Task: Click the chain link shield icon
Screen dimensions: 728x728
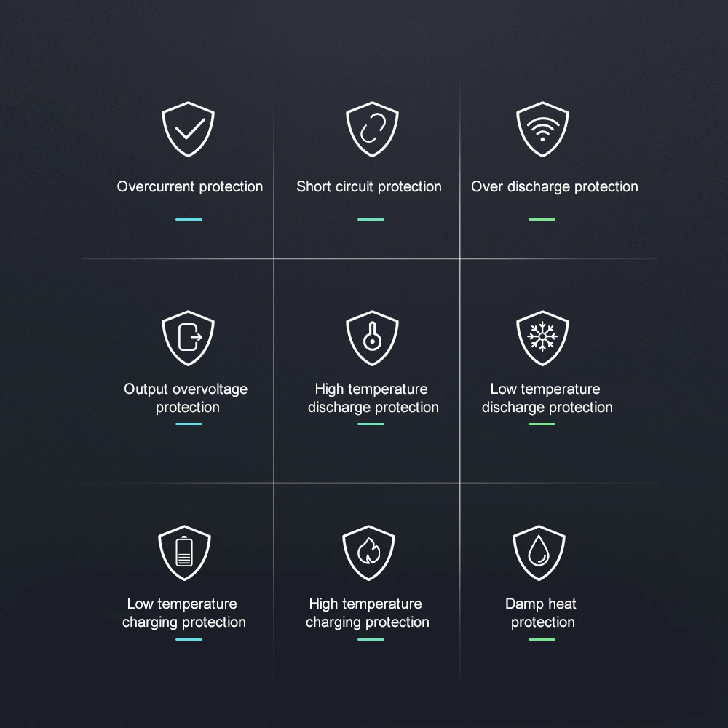Action: click(371, 130)
